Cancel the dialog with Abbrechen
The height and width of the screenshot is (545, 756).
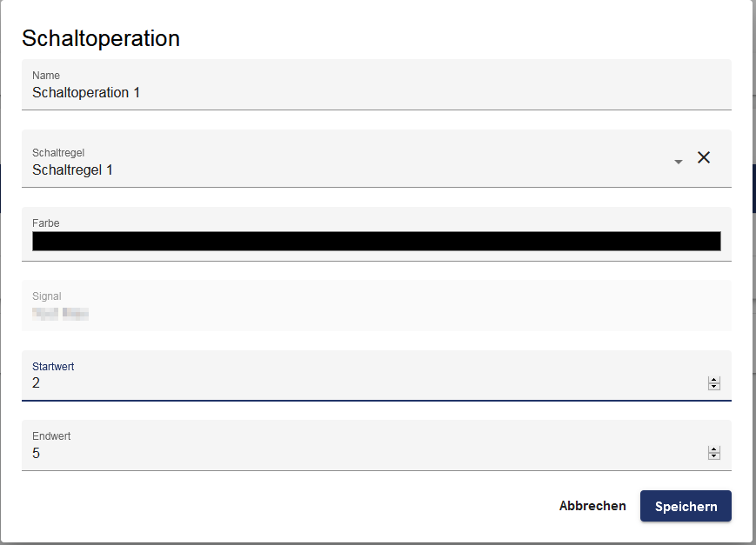click(592, 506)
